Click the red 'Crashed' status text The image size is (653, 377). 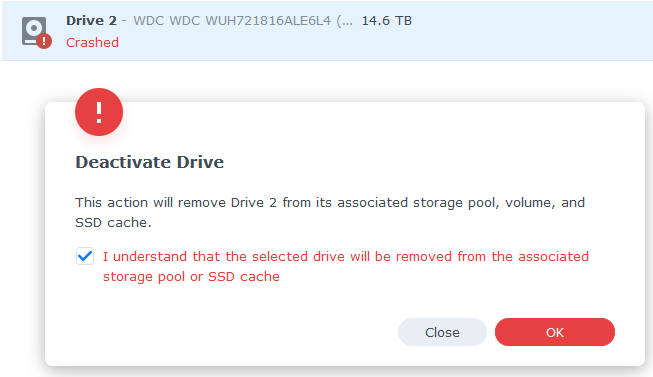coord(92,42)
